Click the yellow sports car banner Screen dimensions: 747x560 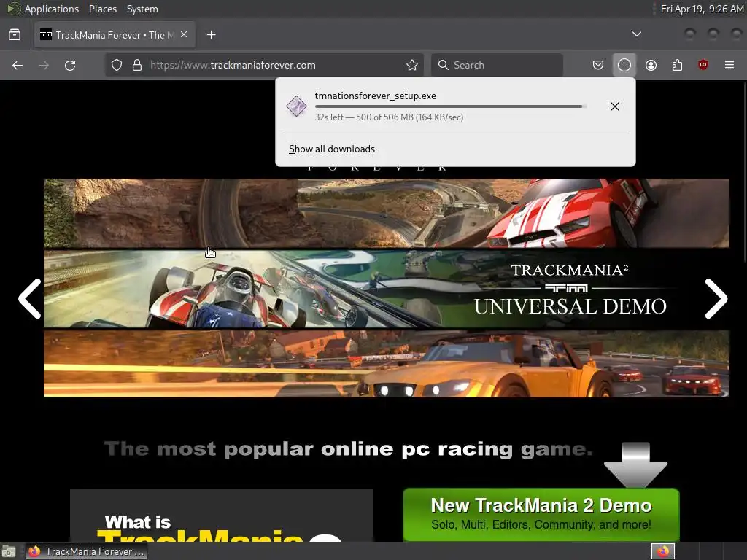[x=387, y=364]
